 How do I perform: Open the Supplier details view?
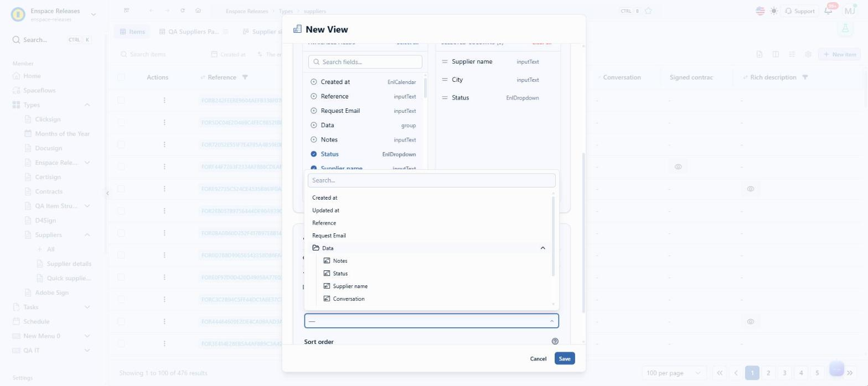[x=69, y=264]
